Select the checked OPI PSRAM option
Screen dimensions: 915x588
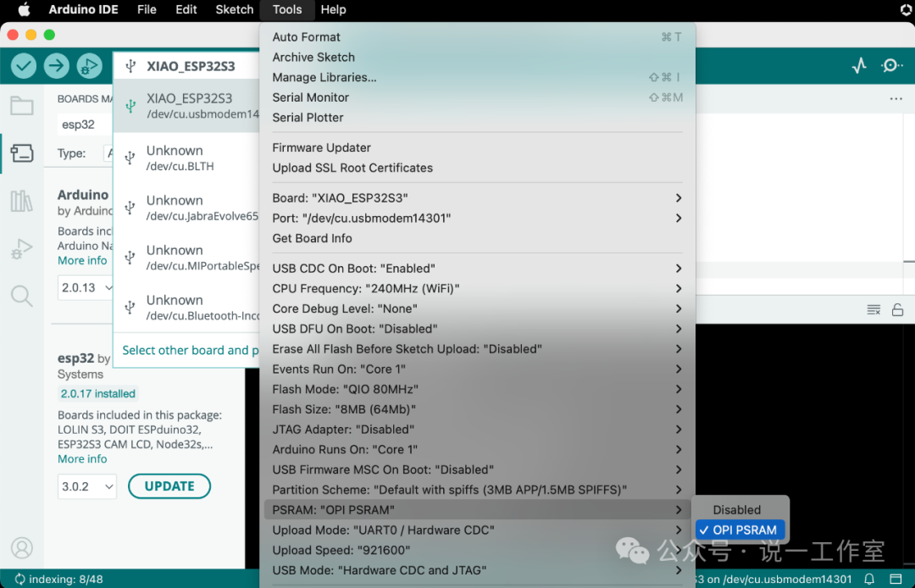pos(740,530)
